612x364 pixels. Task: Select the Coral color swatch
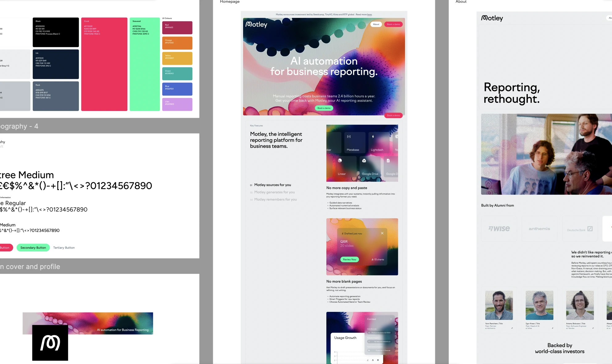(104, 64)
